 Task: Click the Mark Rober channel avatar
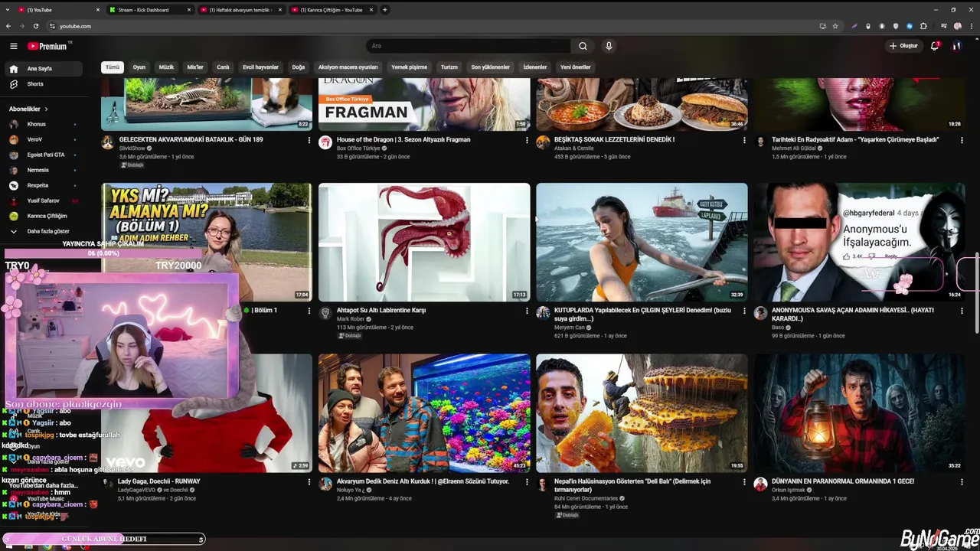click(x=325, y=313)
